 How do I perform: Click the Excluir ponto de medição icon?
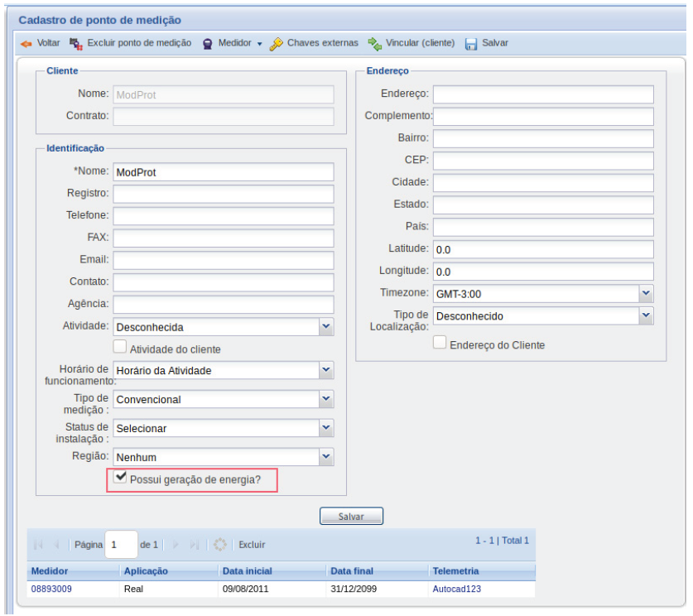77,43
